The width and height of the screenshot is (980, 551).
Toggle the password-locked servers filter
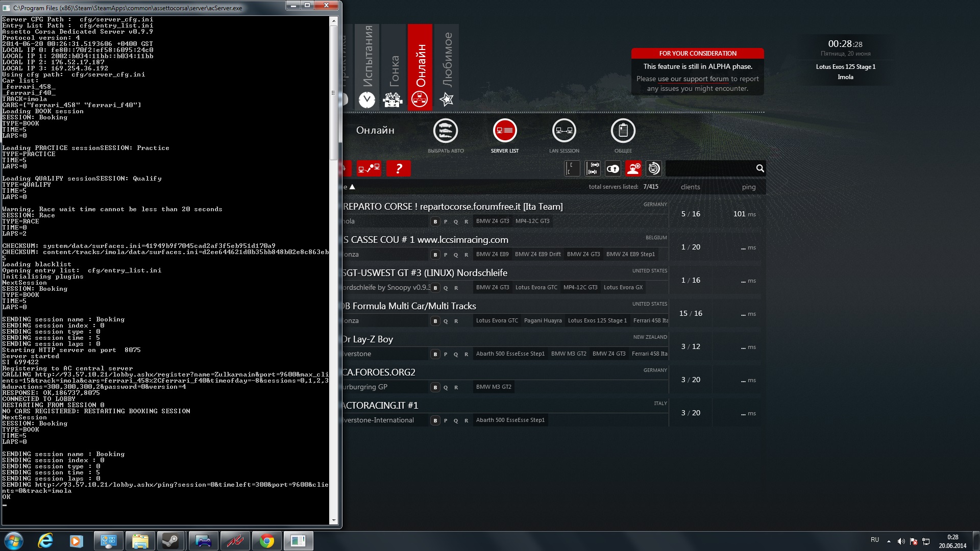[613, 168]
